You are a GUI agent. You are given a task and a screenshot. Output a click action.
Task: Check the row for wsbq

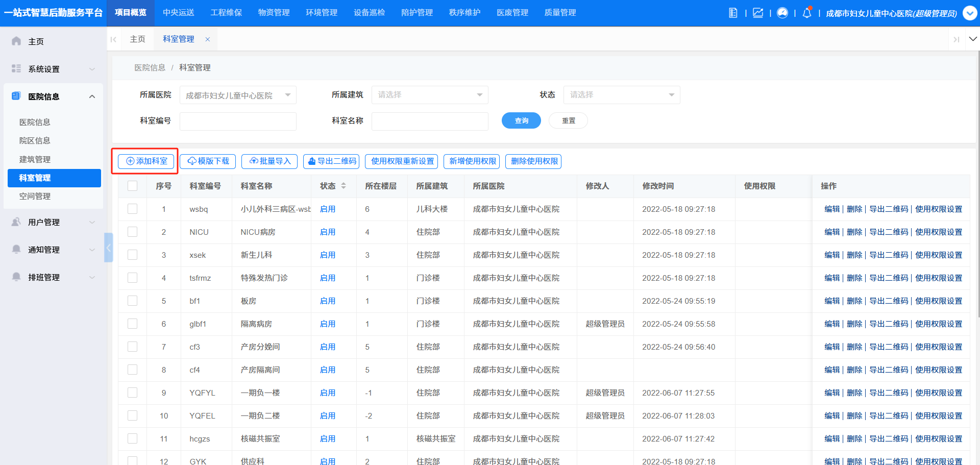coord(133,209)
